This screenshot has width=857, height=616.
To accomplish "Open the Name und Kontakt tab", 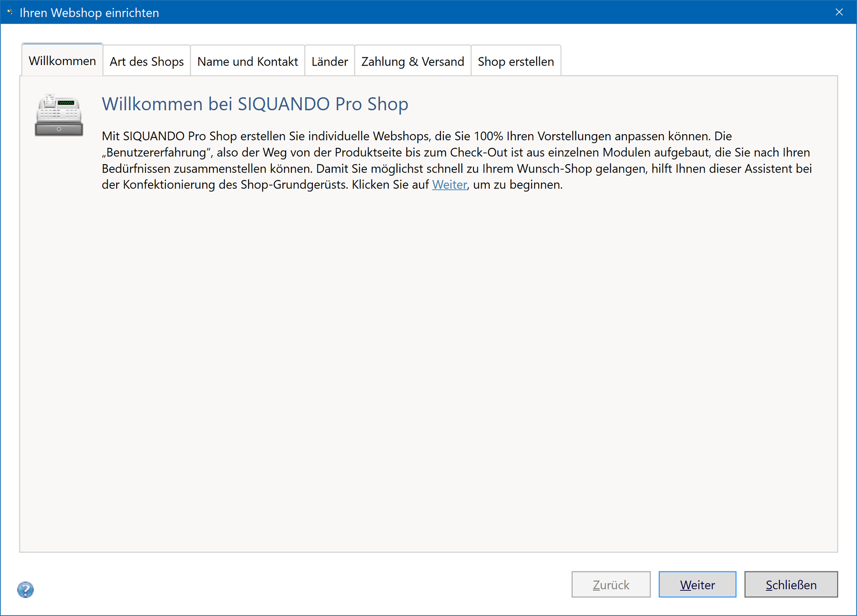I will click(248, 61).
